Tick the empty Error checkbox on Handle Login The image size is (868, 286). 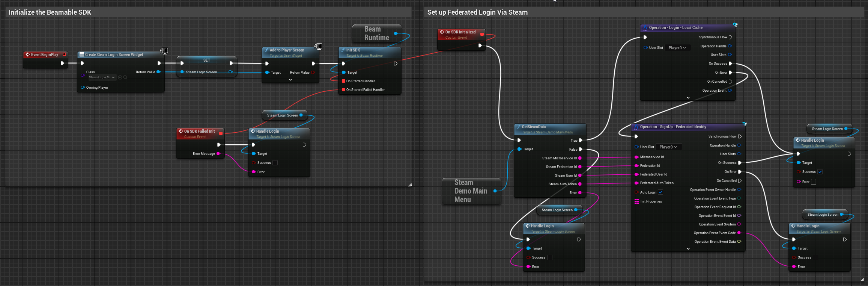(814, 182)
